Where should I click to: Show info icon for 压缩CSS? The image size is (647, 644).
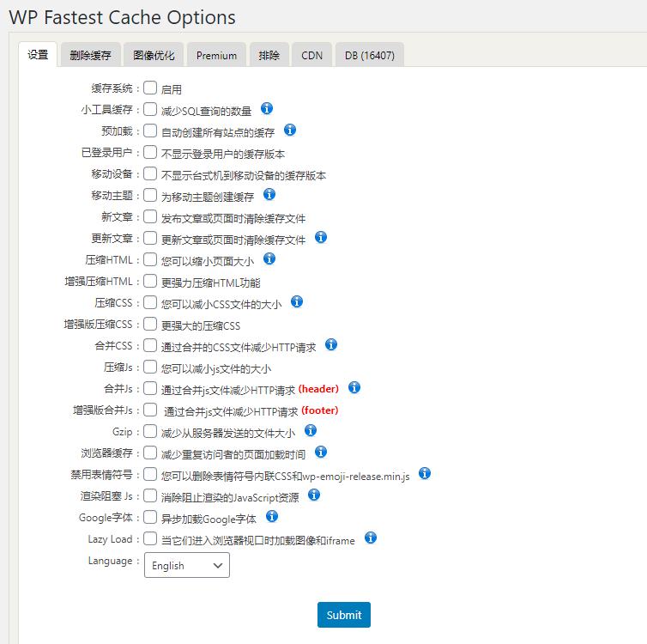click(x=297, y=301)
